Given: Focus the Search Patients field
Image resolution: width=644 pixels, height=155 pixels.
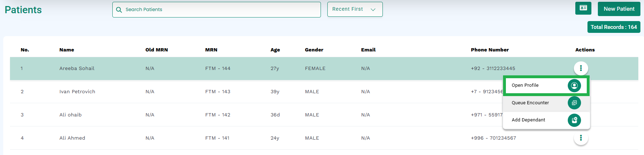Looking at the screenshot, I should click(x=216, y=10).
